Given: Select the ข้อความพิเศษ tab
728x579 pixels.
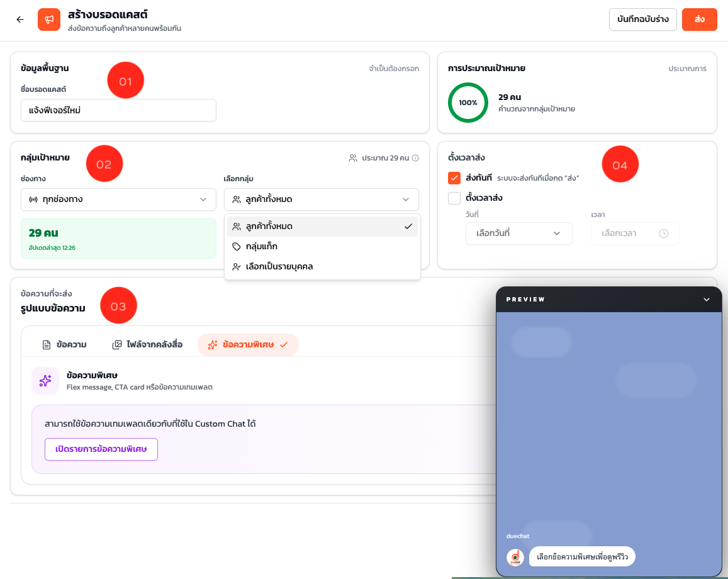Looking at the screenshot, I should (x=248, y=344).
